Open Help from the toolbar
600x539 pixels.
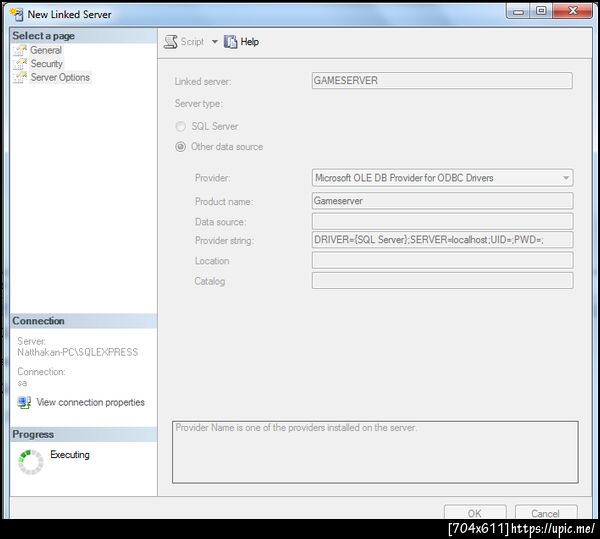pos(249,42)
